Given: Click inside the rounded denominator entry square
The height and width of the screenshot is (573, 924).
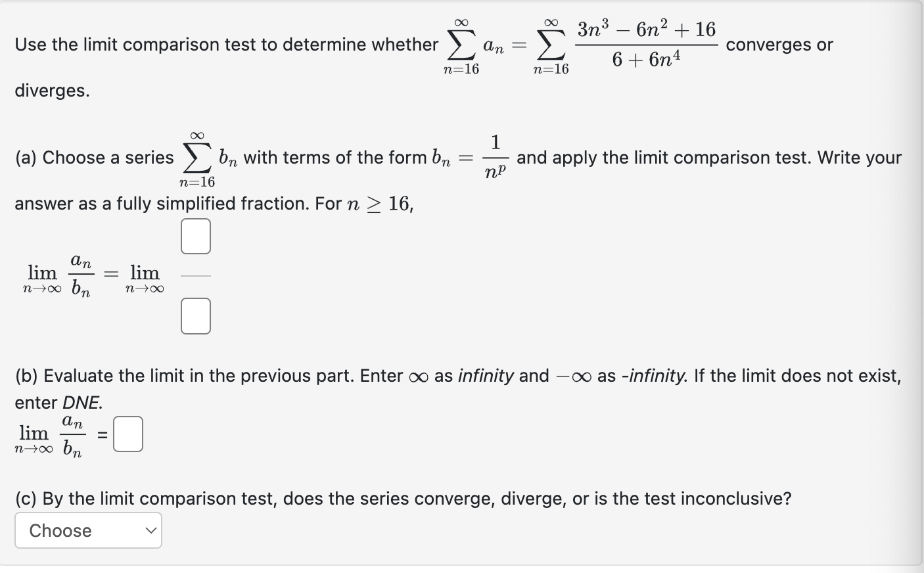Looking at the screenshot, I should pos(195,315).
